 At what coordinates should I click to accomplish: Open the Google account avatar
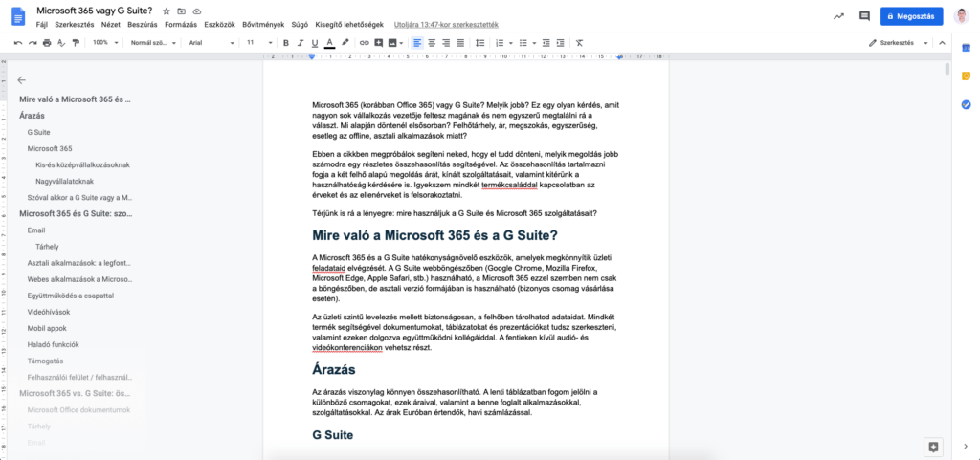click(x=961, y=16)
